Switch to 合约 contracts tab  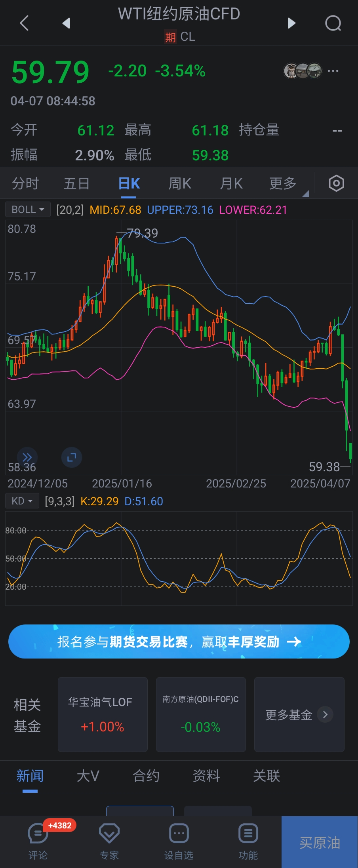click(x=146, y=776)
